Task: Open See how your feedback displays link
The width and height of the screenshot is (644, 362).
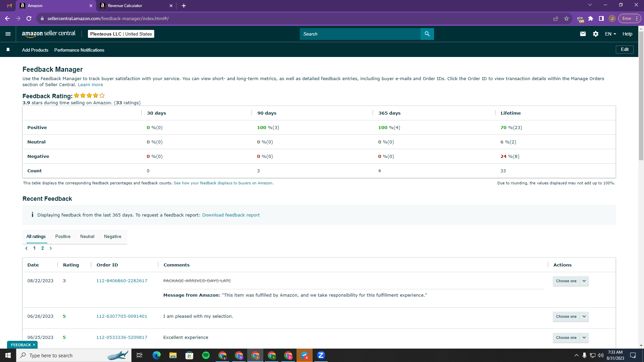Action: point(223,183)
